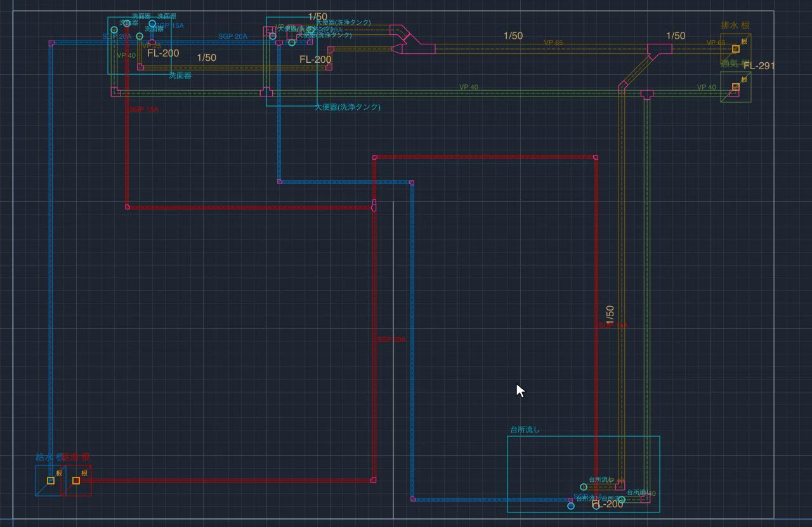This screenshot has width=812, height=527.
Task: Select the leftmost cyan terminal circle in the 洗面器 box
Action: (x=114, y=30)
